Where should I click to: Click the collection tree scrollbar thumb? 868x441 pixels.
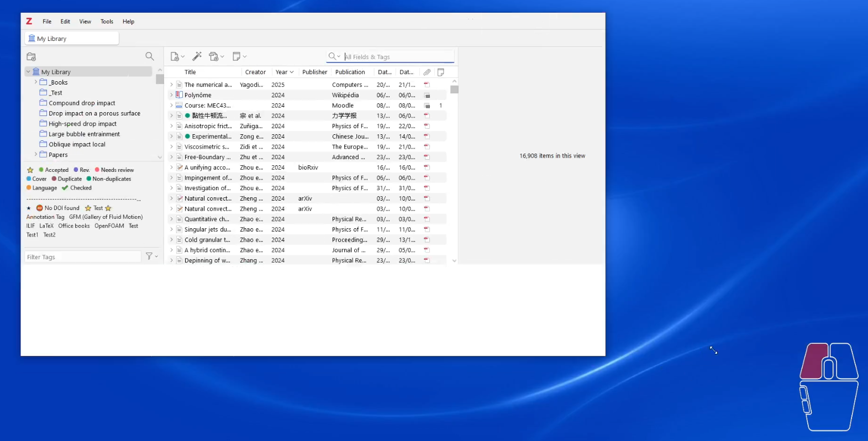coord(160,79)
